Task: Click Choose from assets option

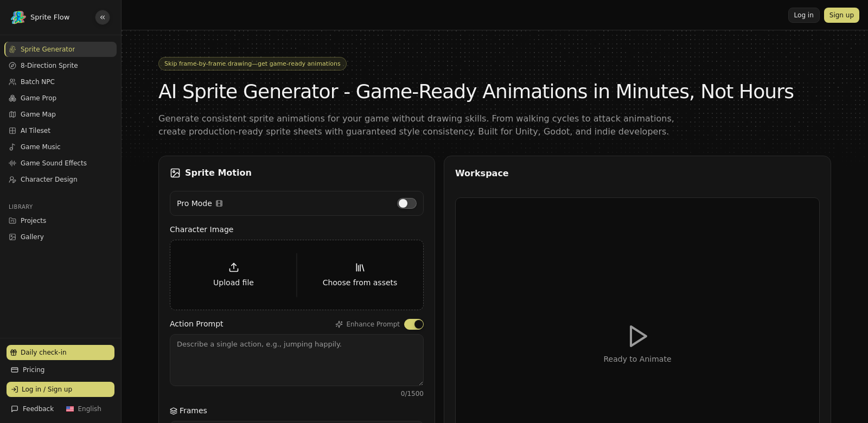Action: coord(360,275)
